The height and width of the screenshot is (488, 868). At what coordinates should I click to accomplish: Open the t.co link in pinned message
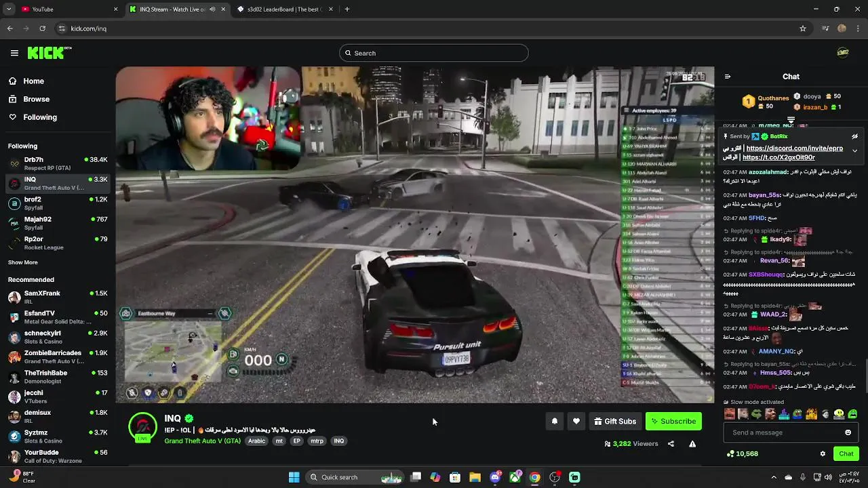pos(778,157)
